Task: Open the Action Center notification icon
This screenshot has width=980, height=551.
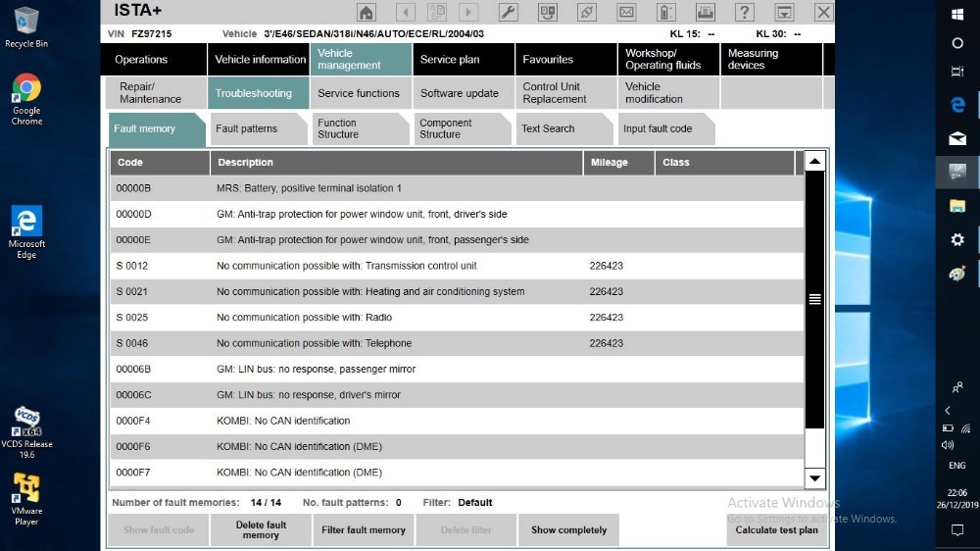Action: tap(957, 530)
